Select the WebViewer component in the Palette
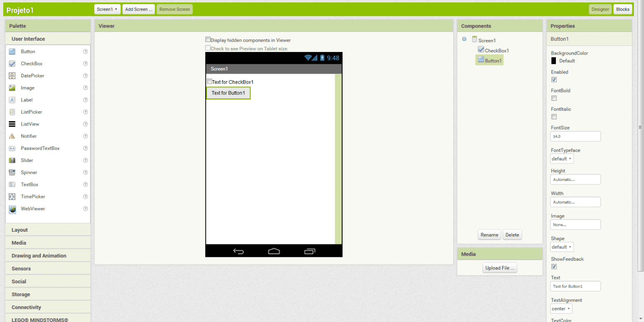Image resolution: width=644 pixels, height=322 pixels. tap(33, 209)
